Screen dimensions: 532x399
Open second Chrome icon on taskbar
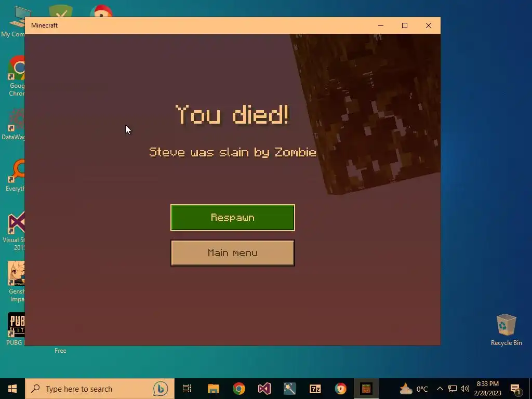point(341,389)
